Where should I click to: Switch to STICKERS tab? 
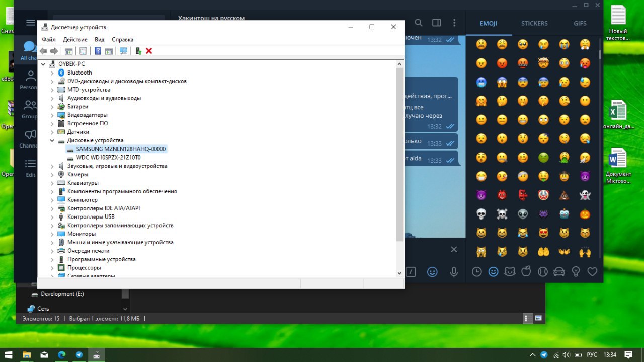point(534,23)
